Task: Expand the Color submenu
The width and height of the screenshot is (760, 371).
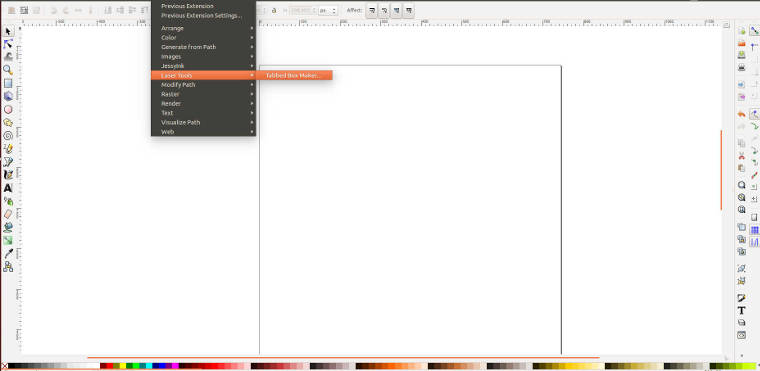Action: click(204, 37)
